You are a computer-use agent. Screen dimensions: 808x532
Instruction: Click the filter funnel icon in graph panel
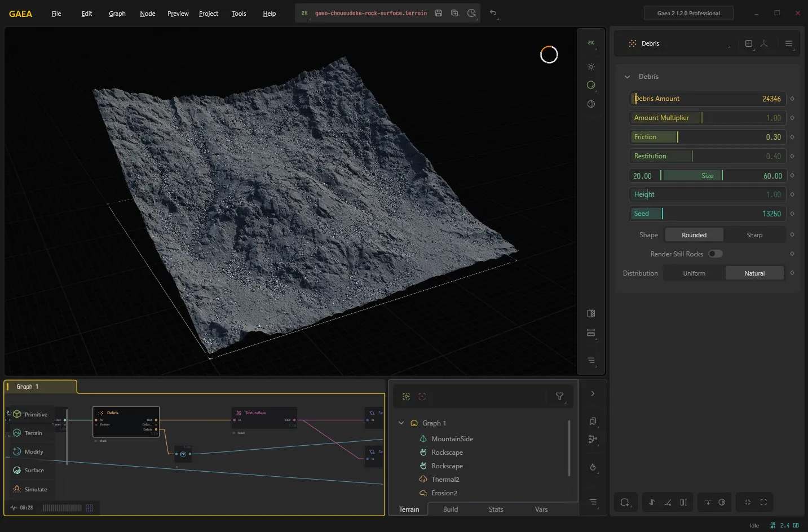point(560,396)
